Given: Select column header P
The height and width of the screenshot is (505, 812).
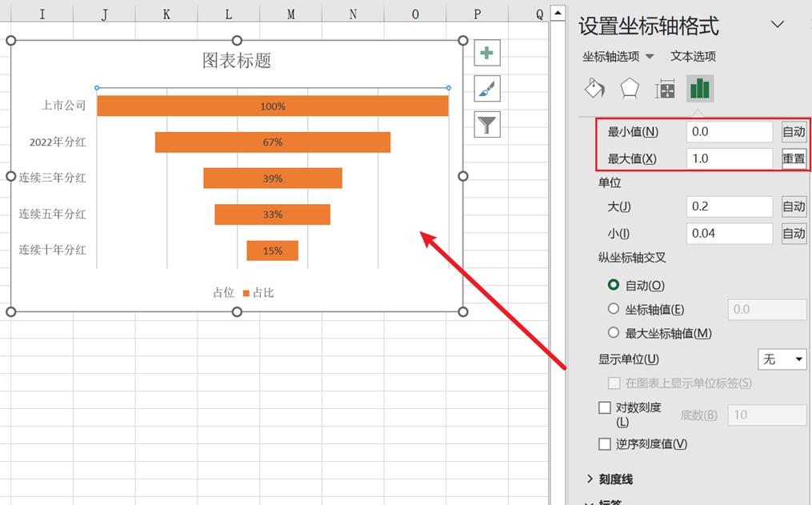Looking at the screenshot, I should coord(477,14).
